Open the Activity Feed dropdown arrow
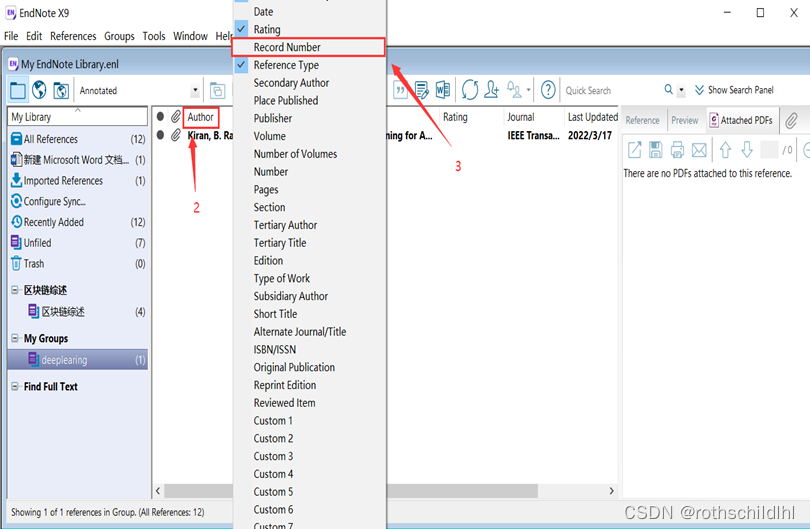Viewport: 810px width, 529px height. (528, 90)
